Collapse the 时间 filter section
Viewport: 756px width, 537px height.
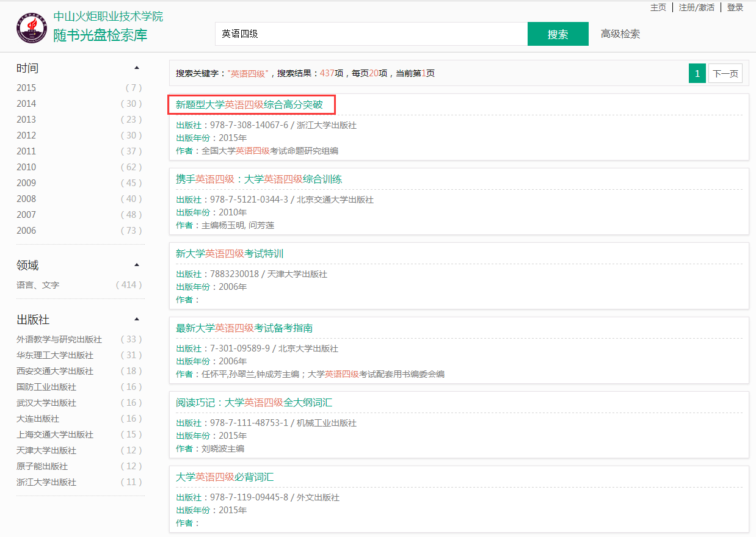click(137, 68)
